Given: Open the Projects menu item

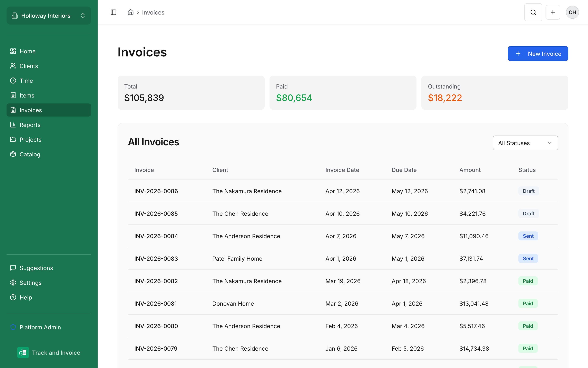Looking at the screenshot, I should coord(49,139).
